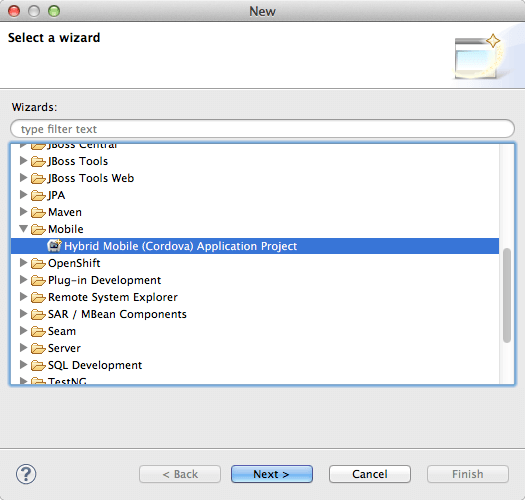Select the SAR / MBean Components item

[117, 314]
